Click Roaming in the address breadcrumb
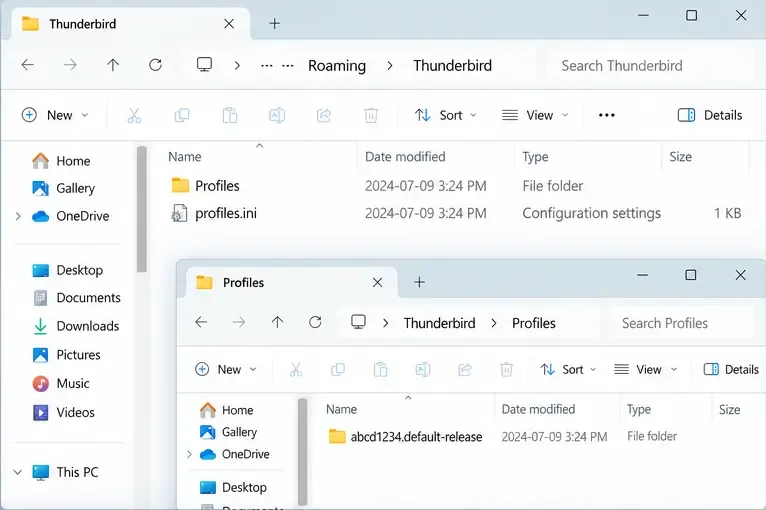 (x=337, y=65)
